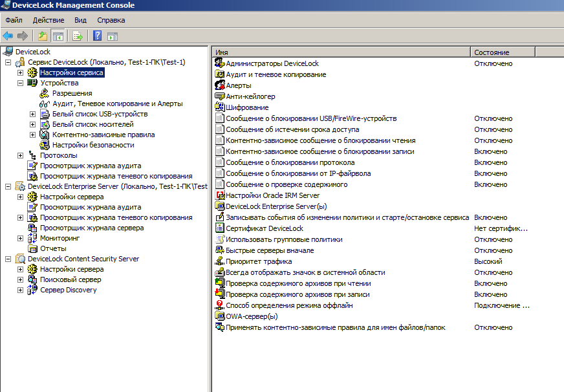This screenshot has height=392, width=564.
Task: Open the Вид menu
Action: (81, 20)
